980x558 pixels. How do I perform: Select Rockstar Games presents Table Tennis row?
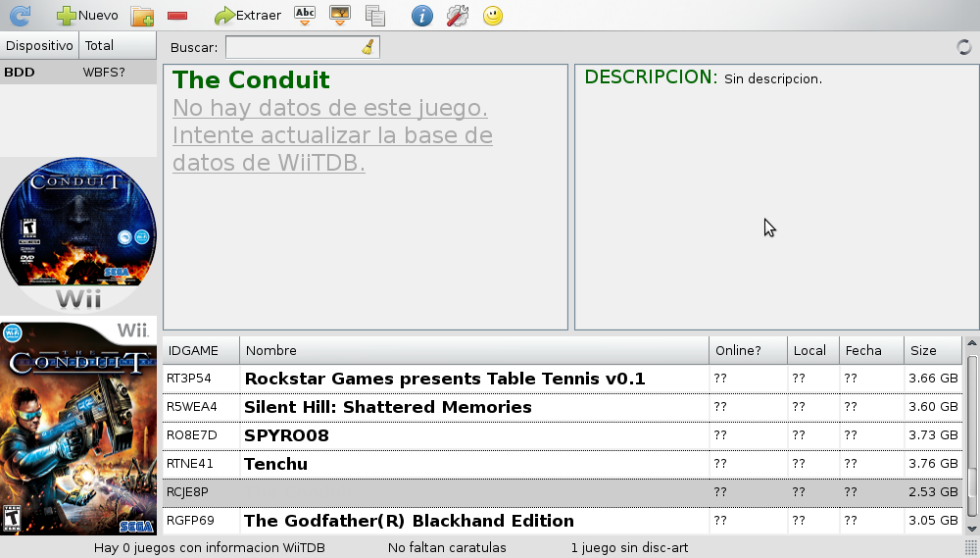(x=563, y=379)
